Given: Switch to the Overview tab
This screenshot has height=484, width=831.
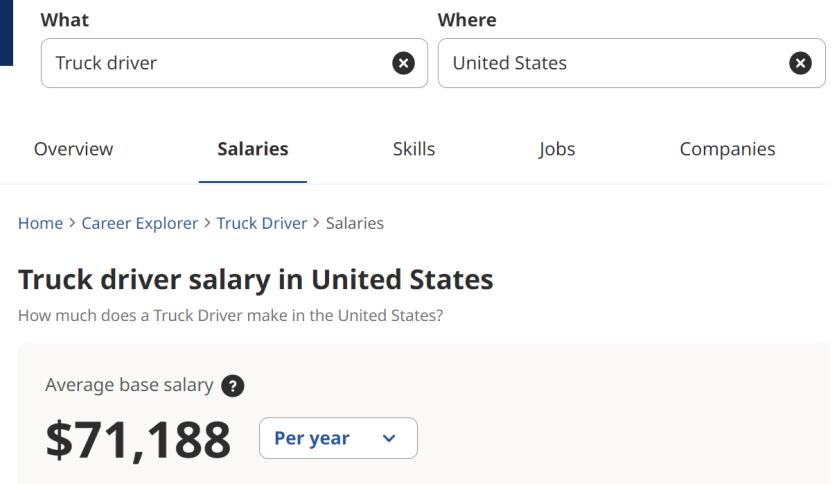Looking at the screenshot, I should pyautogui.click(x=73, y=149).
